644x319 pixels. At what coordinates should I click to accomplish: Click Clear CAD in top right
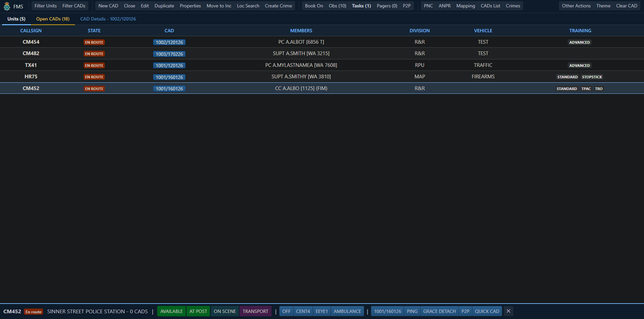click(626, 6)
